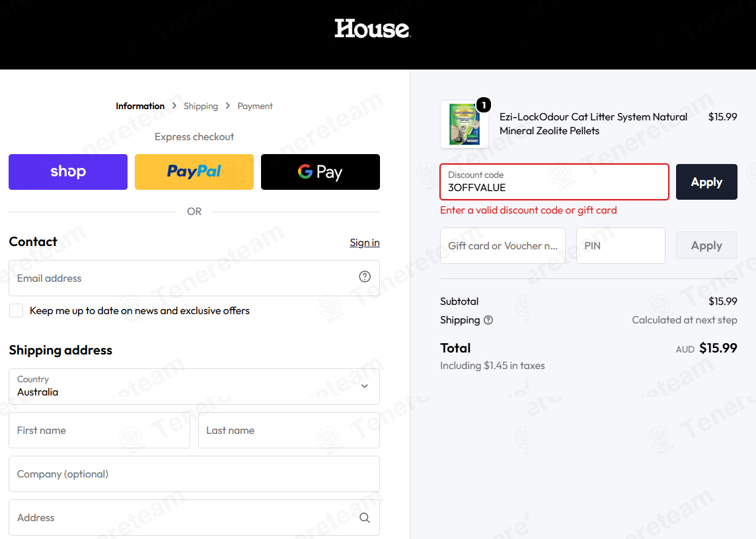756x539 pixels.
Task: Click the House logo in the header
Action: (372, 28)
